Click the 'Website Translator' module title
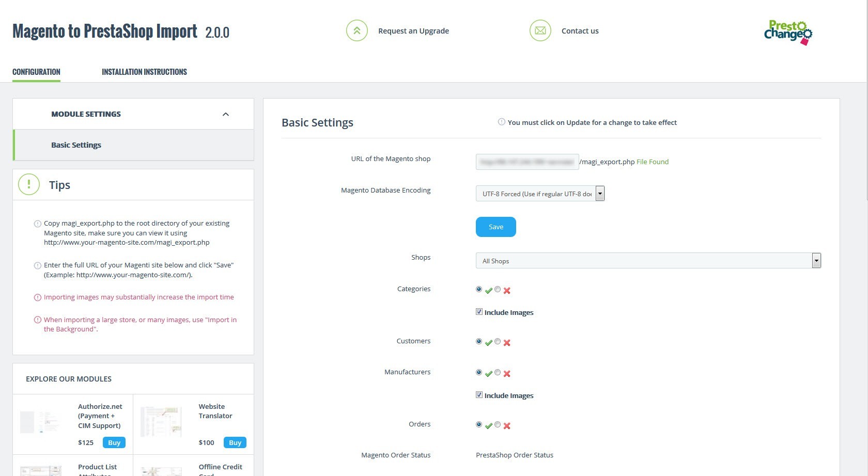This screenshot has width=868, height=476. click(215, 411)
